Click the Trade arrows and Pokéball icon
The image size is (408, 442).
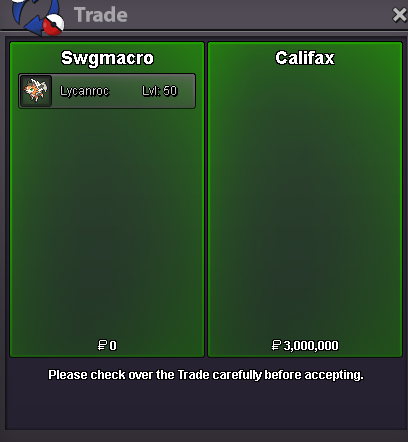37,17
